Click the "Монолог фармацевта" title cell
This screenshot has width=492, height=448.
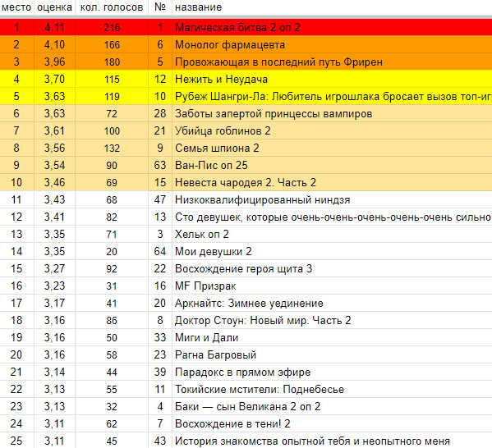pyautogui.click(x=332, y=44)
